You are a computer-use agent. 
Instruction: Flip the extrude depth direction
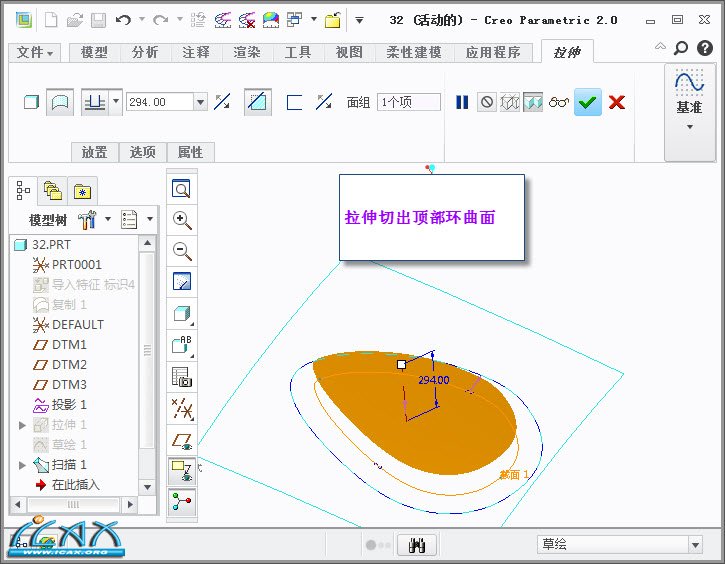223,102
